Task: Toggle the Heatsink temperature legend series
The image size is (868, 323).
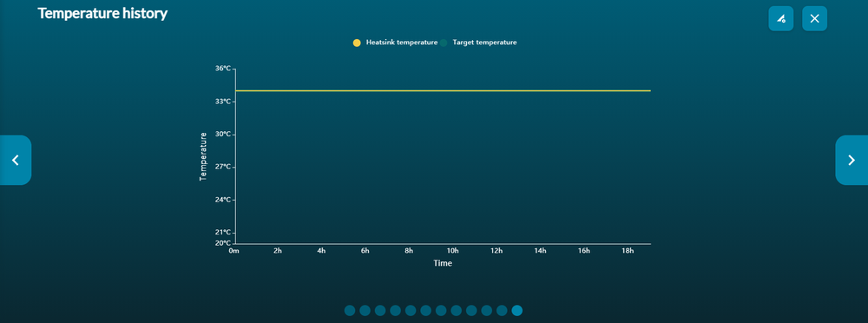Action: click(x=395, y=43)
